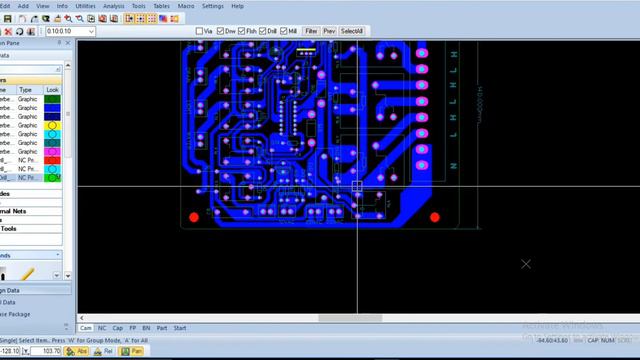Screen dimensions: 640x360
Task: Toggle the Pan mode button
Action: tap(131, 351)
